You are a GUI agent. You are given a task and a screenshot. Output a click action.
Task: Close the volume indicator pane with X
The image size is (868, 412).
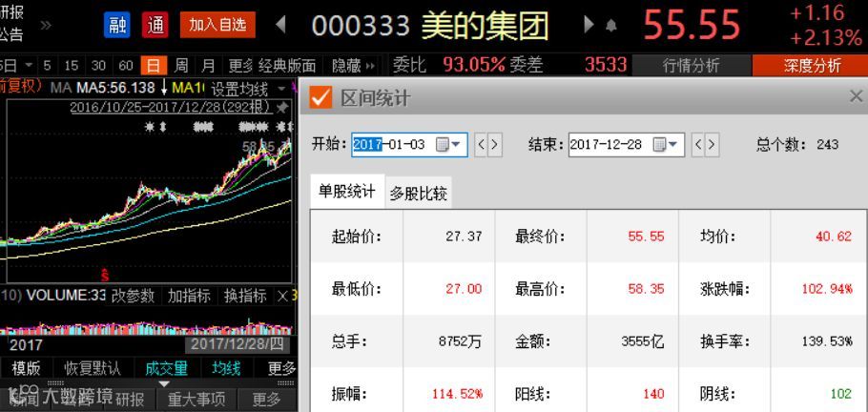tap(282, 297)
